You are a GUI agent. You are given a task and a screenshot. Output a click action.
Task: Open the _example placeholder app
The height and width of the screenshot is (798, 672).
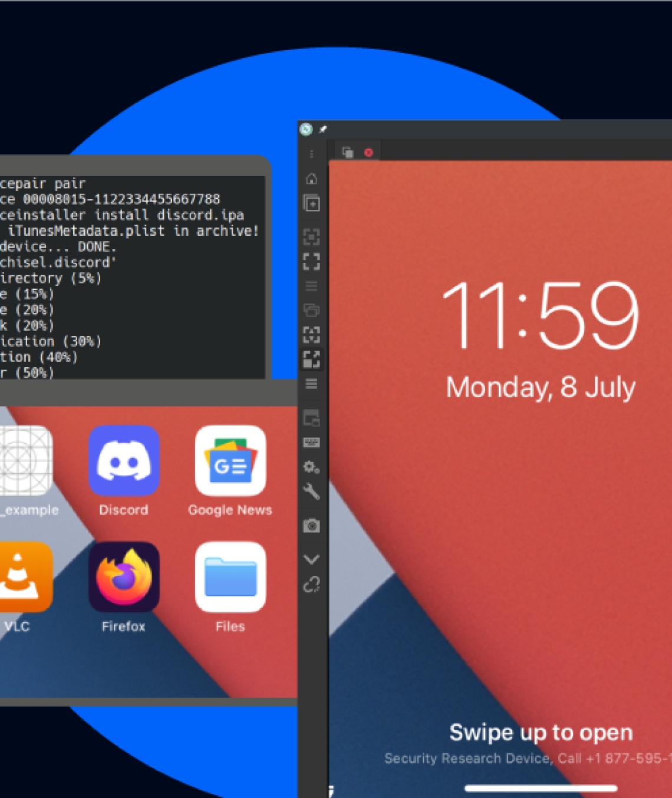[26, 461]
